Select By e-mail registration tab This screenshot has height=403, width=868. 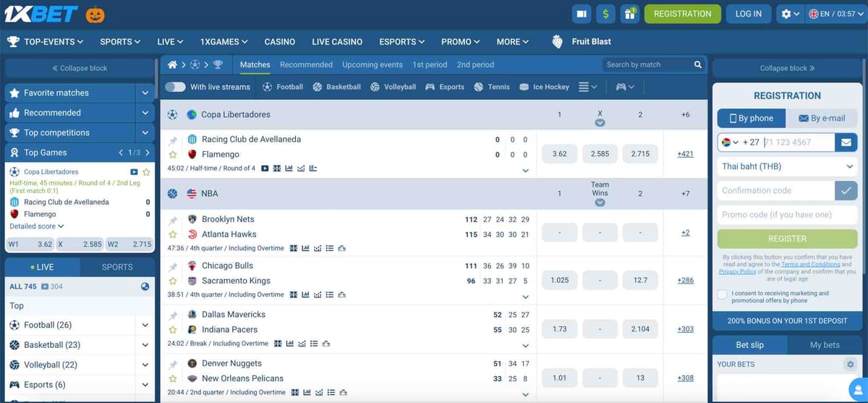point(822,119)
